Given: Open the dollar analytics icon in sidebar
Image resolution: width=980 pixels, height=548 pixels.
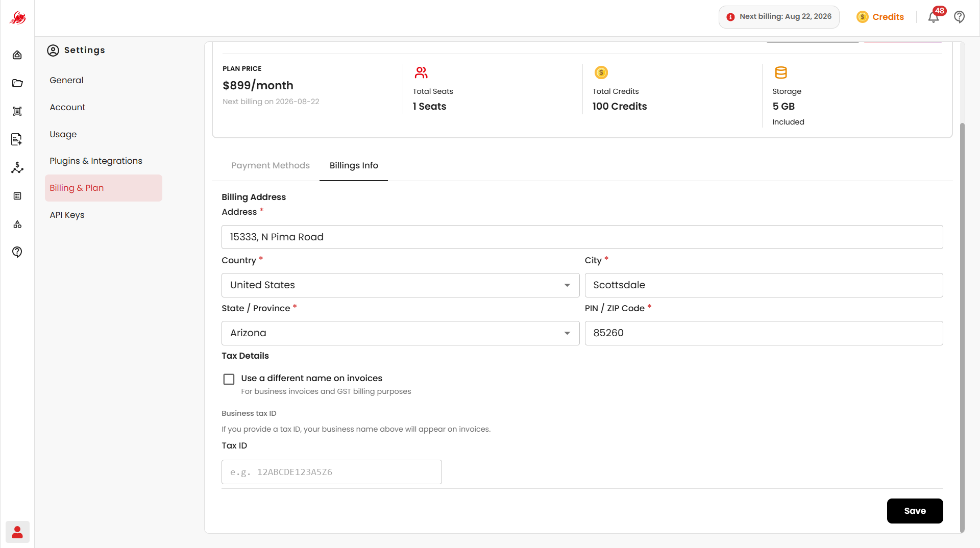Looking at the screenshot, I should click(17, 167).
